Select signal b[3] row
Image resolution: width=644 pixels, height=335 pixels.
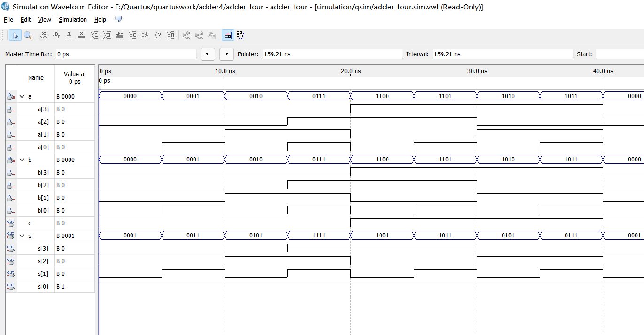(x=50, y=172)
